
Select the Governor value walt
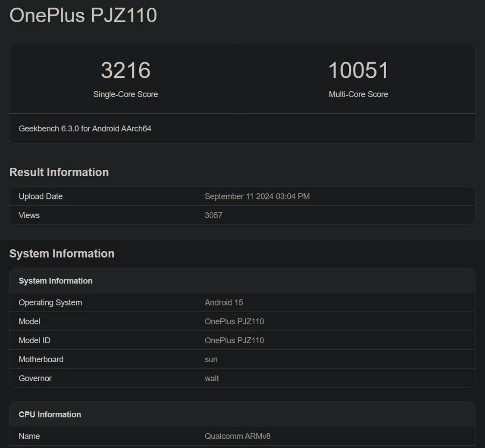[x=212, y=379]
